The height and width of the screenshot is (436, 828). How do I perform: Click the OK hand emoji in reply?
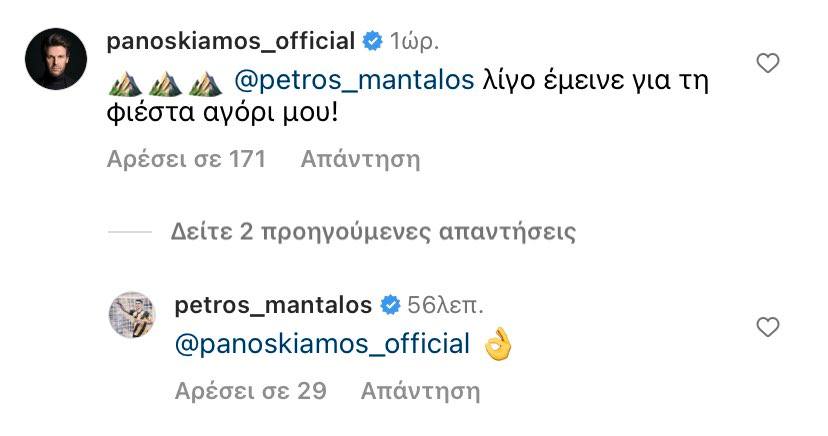click(497, 345)
